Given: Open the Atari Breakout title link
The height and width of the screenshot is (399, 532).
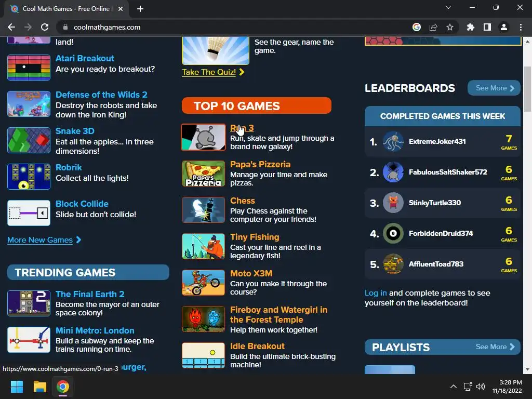Looking at the screenshot, I should coord(85,58).
